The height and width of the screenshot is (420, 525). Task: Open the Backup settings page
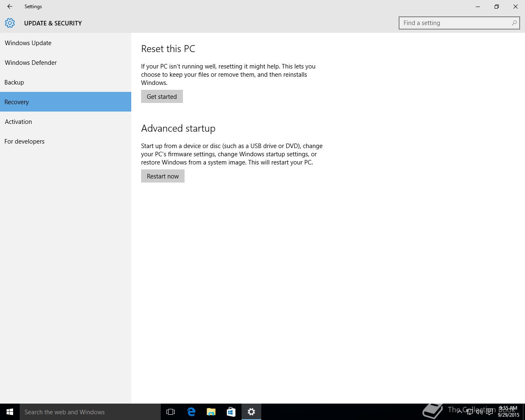tap(66, 82)
